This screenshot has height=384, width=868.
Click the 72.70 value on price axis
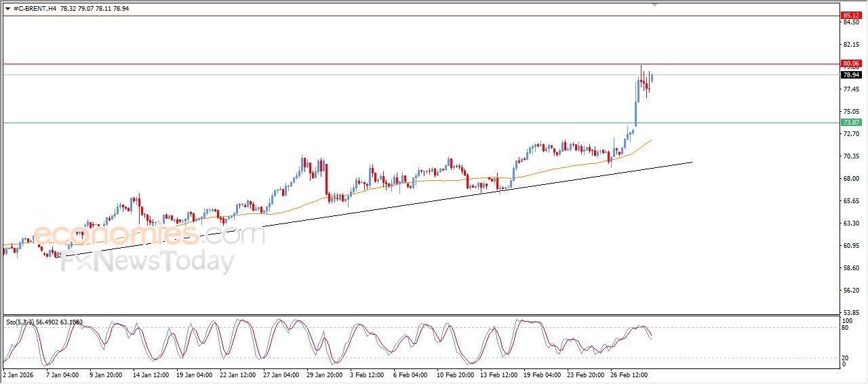[850, 134]
